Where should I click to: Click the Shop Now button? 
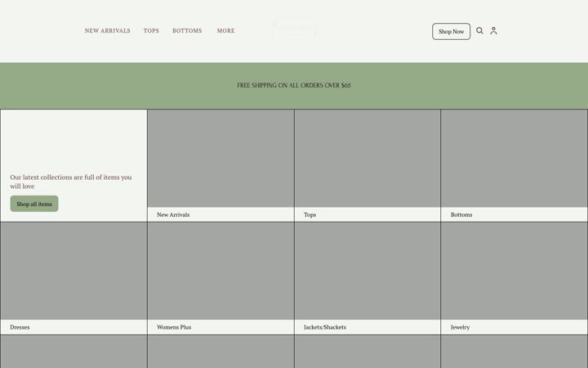point(451,32)
